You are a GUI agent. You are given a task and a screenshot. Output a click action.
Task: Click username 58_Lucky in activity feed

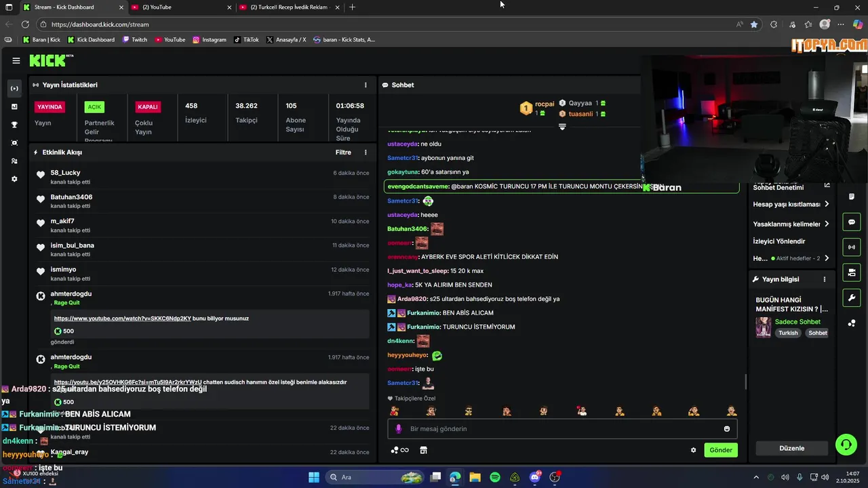[x=65, y=173]
